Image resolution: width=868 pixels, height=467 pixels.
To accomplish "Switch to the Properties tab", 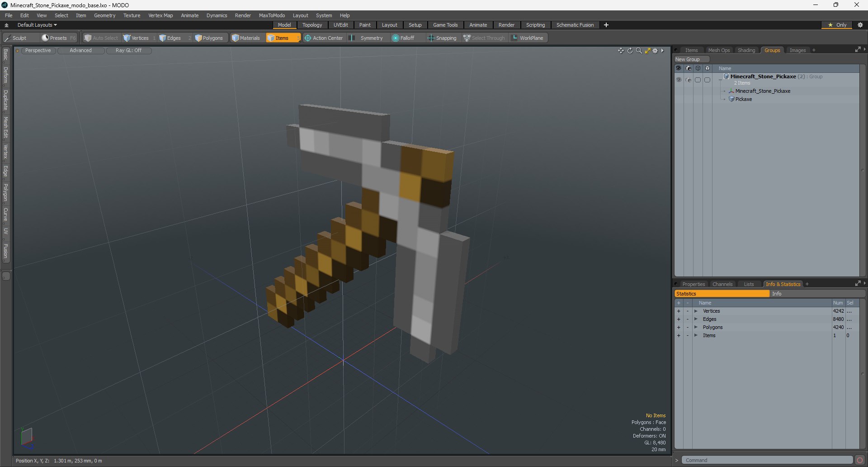I will pyautogui.click(x=693, y=284).
